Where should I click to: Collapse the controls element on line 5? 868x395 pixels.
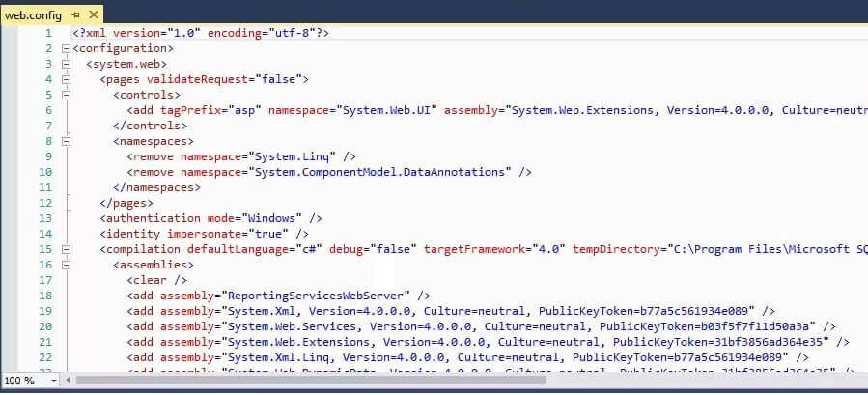click(66, 96)
